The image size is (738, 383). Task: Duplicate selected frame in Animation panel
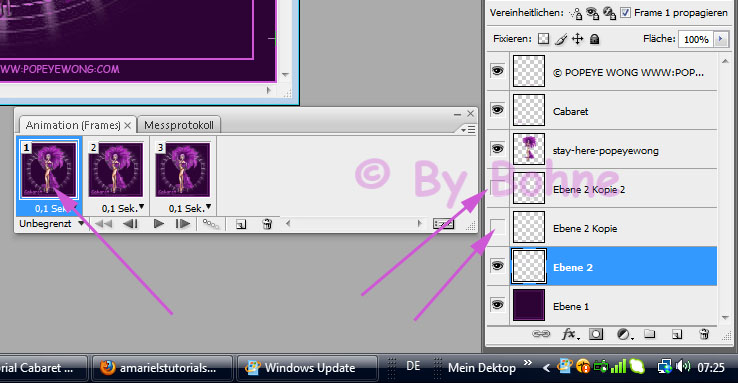click(241, 224)
